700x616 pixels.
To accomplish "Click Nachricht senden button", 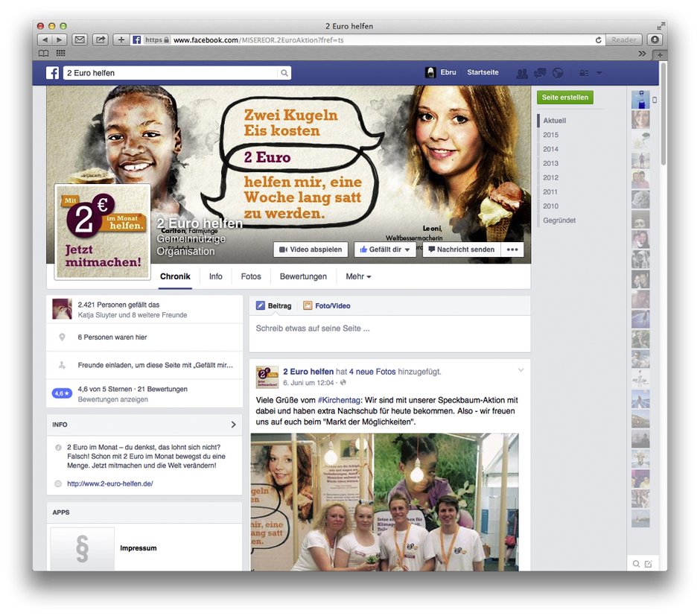I will pos(462,250).
